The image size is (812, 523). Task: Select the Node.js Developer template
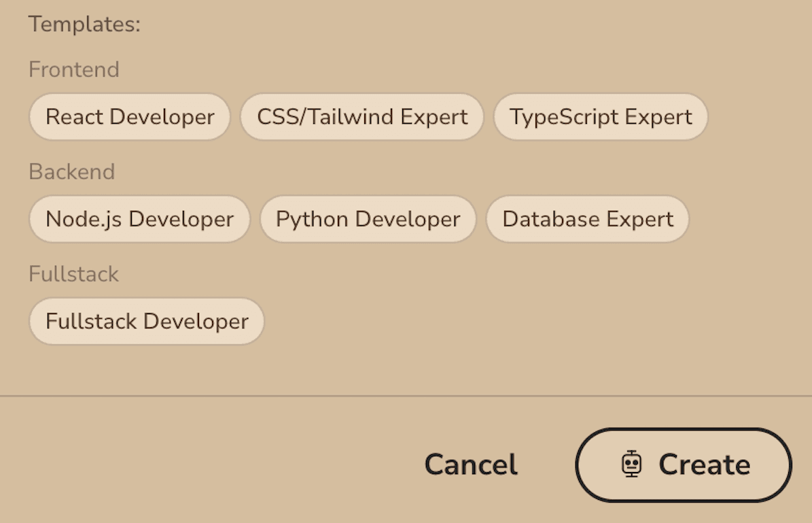click(x=139, y=219)
